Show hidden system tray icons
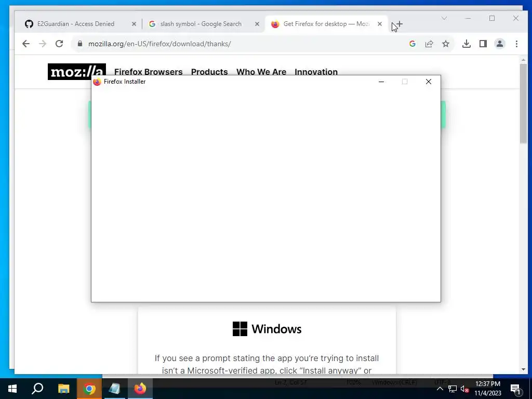This screenshot has width=532, height=399. click(x=440, y=389)
